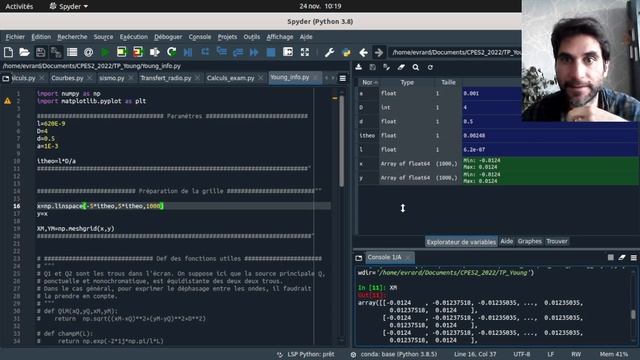Open the Aide menu in the menu bar
The width and height of the screenshot is (640, 360).
coord(306,37)
